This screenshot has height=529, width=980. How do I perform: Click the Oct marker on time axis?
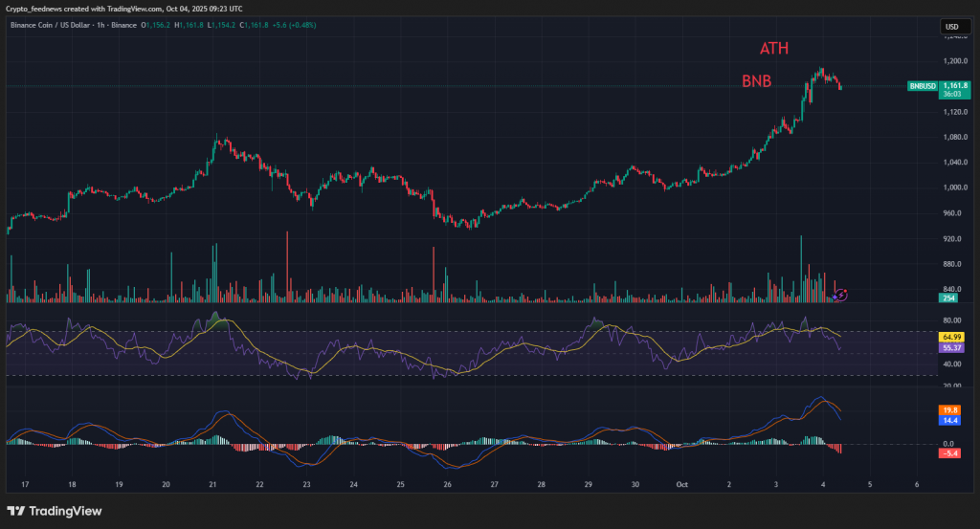point(682,484)
